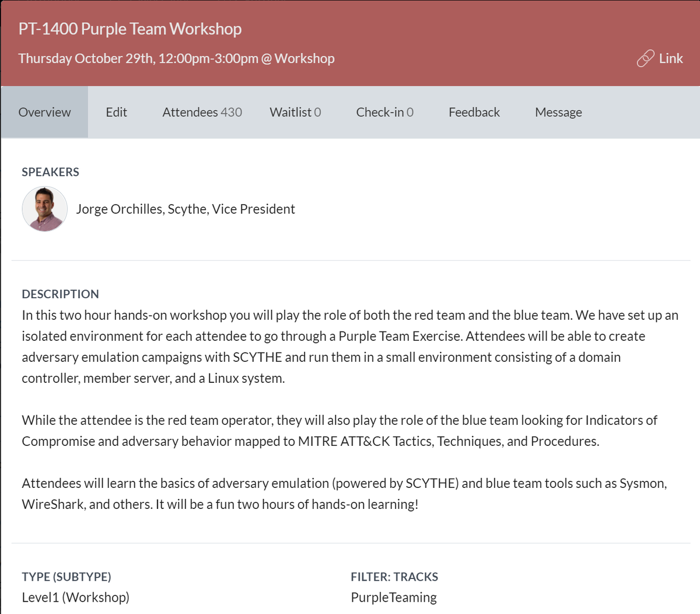Click the paragraph starting 'Attendees will learn'
Image resolution: width=700 pixels, height=614 pixels.
pos(344,494)
